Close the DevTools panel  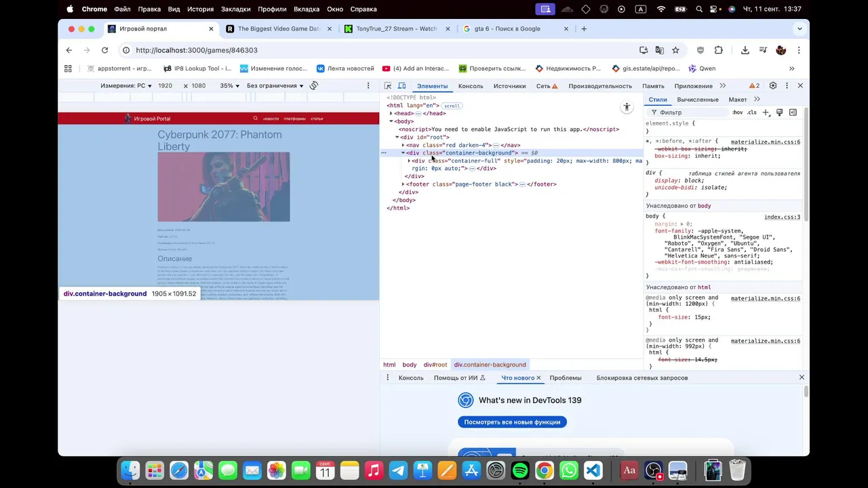click(800, 86)
